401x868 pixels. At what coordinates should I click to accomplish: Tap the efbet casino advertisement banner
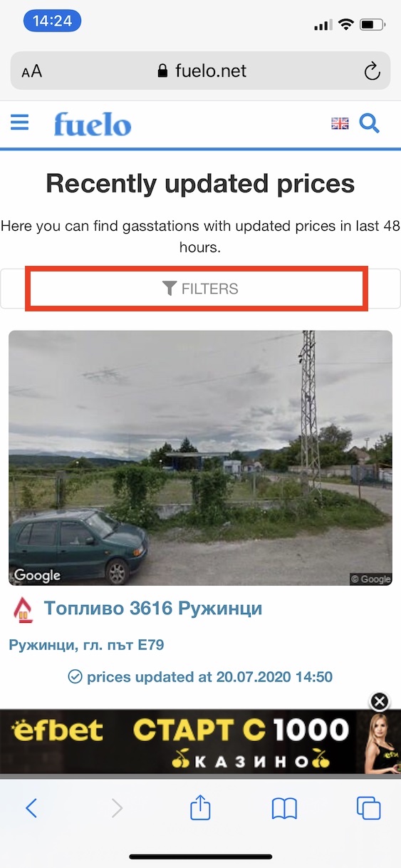click(200, 741)
